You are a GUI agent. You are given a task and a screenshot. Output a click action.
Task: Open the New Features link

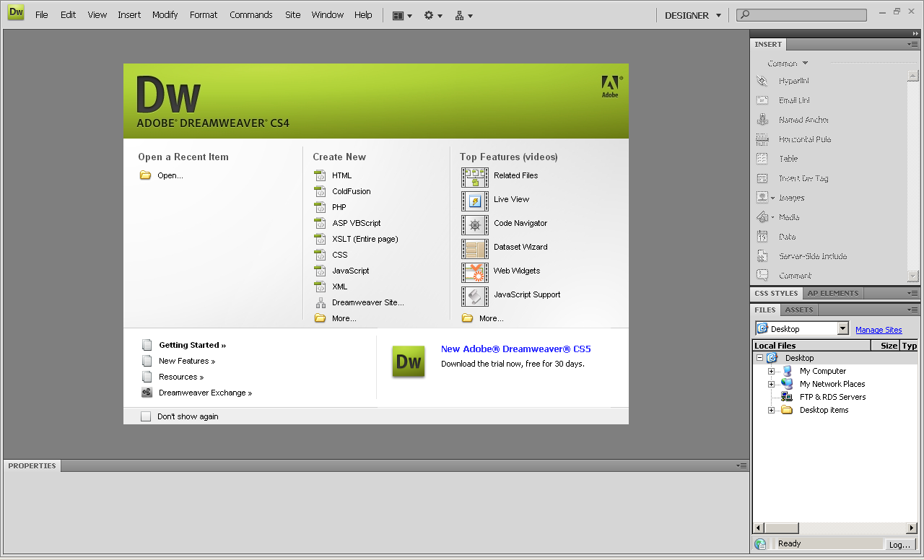click(x=187, y=361)
